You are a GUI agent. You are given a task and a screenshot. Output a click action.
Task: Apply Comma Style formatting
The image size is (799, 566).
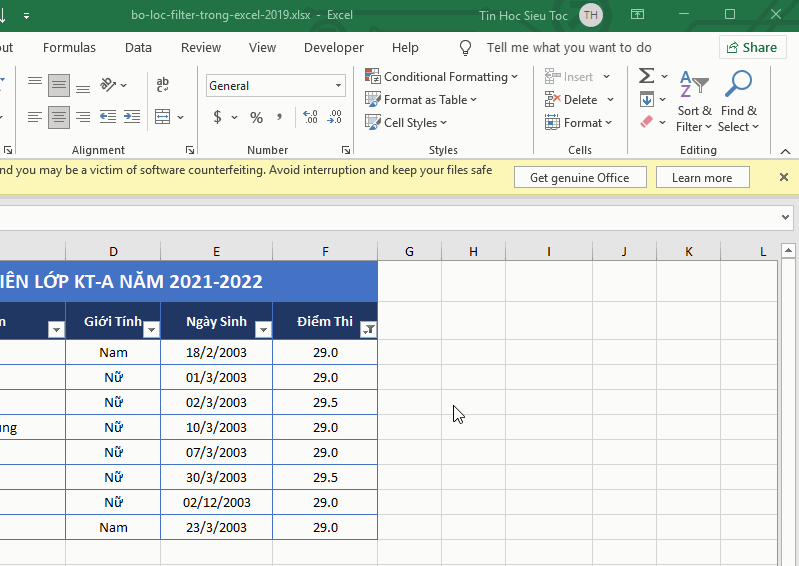[x=279, y=118]
